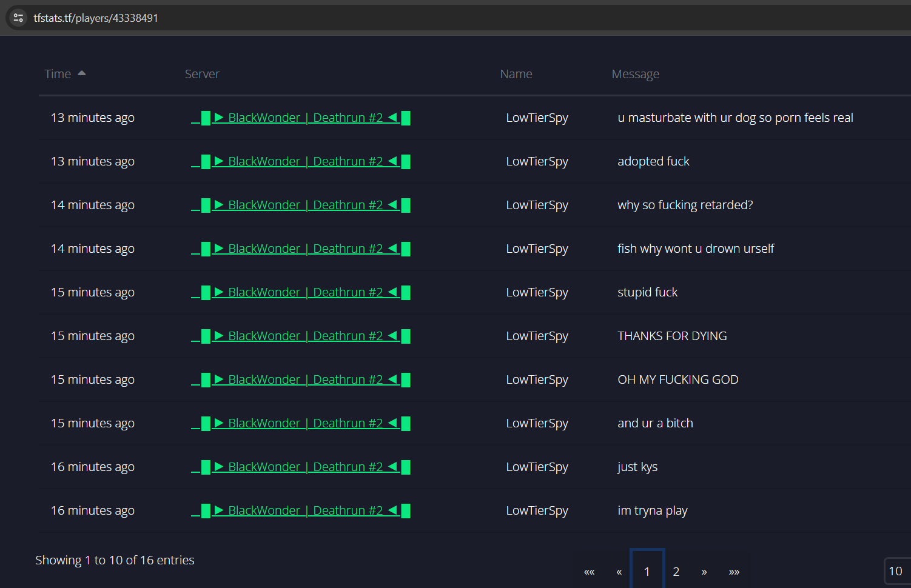Click '13 minutes ago' in 'adopted fuck' row
The image size is (911, 588).
pyautogui.click(x=93, y=161)
